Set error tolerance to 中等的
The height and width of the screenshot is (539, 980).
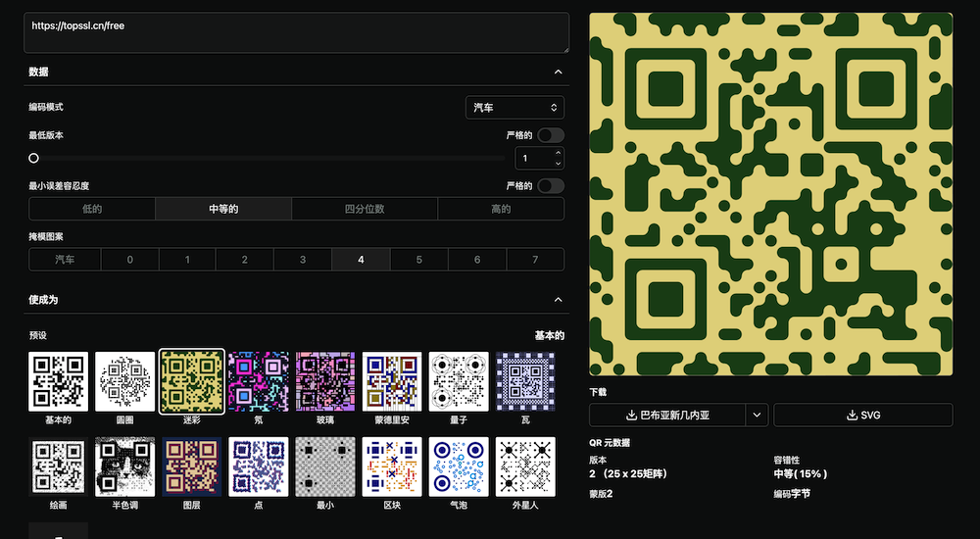pyautogui.click(x=223, y=209)
